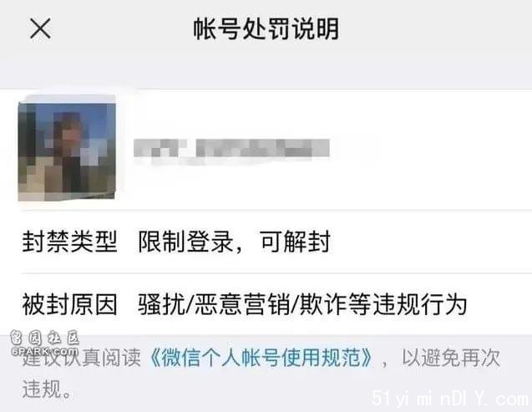Tap the 帐号处罚说明 page title
Screen dimensions: 532x412
[x=266, y=28]
